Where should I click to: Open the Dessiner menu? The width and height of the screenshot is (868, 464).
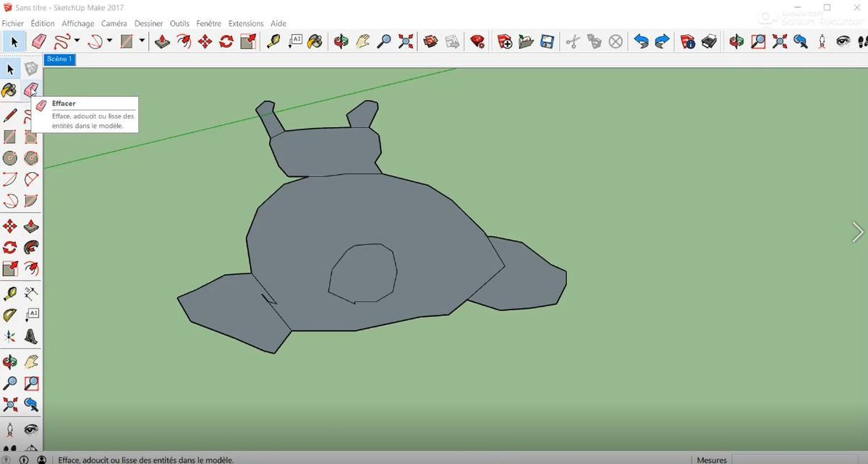pyautogui.click(x=149, y=23)
